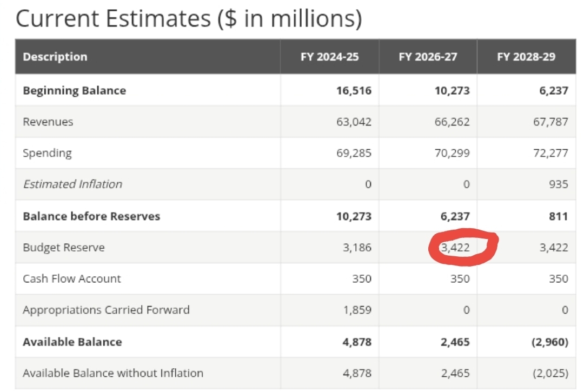Screen dimensions: 584x392
Task: Select the Beginning Balance row label
Action: [x=74, y=90]
